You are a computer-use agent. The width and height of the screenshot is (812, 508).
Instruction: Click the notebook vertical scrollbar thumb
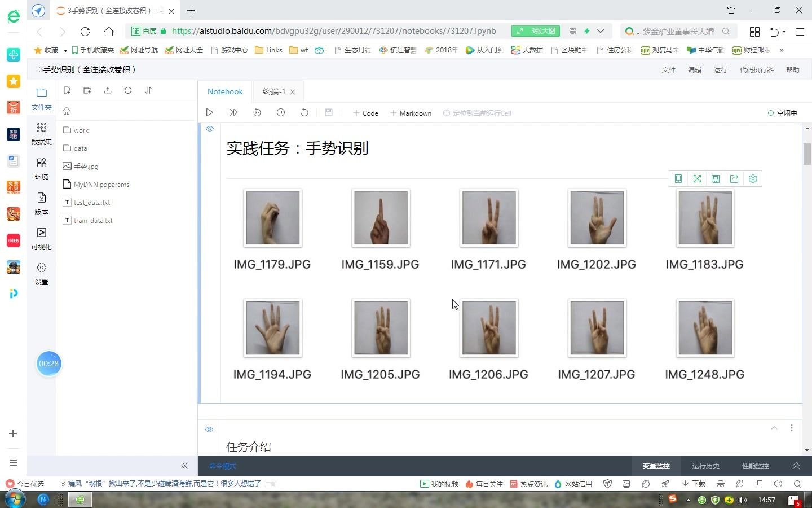coord(807,154)
